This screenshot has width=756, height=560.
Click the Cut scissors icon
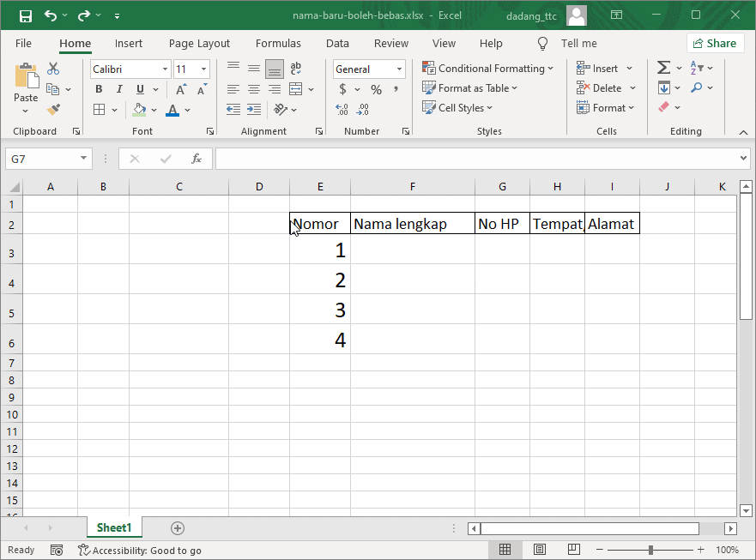point(53,69)
